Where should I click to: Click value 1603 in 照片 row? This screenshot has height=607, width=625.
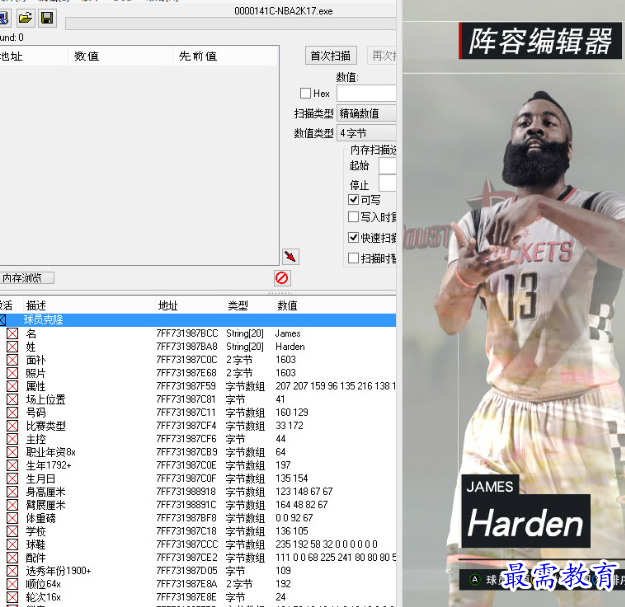click(x=285, y=373)
